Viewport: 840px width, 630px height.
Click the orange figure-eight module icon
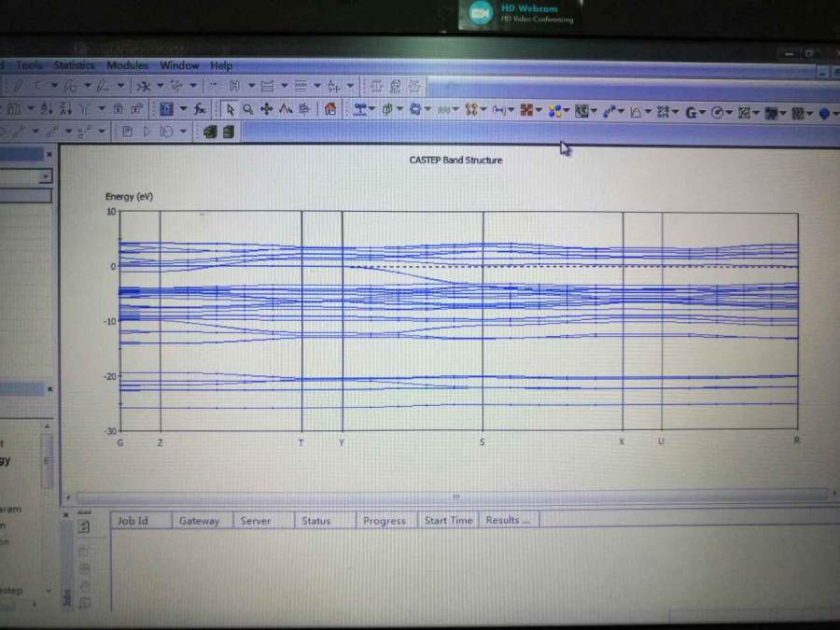[471, 110]
